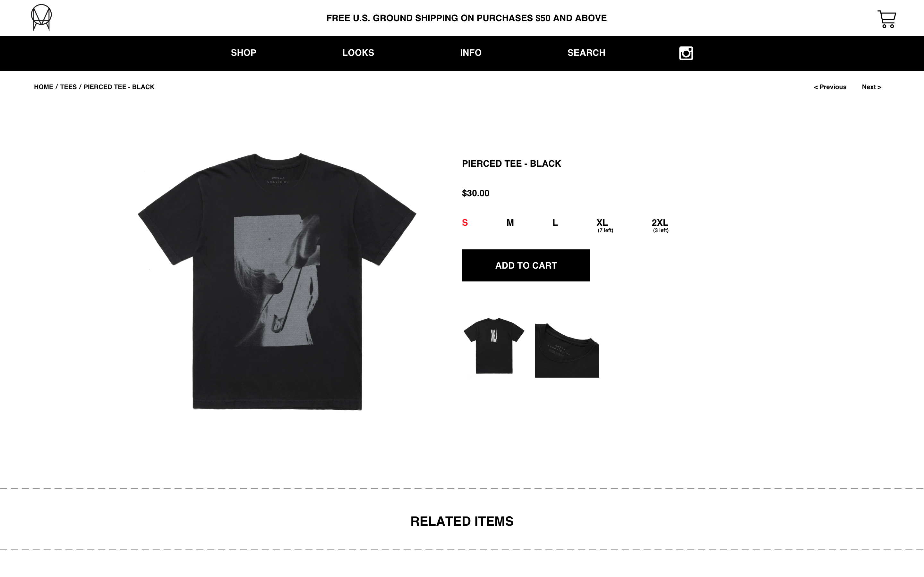The image size is (924, 577).
Task: Go to the Next product
Action: [871, 87]
